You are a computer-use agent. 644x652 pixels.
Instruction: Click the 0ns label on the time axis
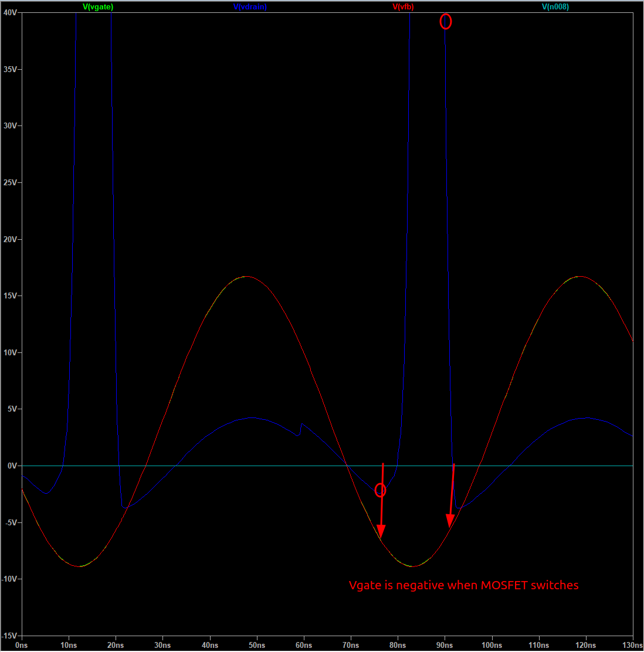[x=22, y=645]
